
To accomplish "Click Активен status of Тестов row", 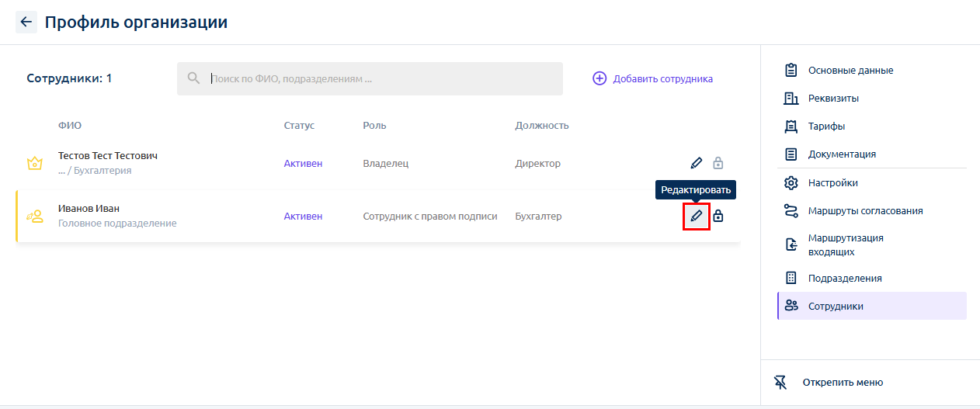I will coord(303,164).
